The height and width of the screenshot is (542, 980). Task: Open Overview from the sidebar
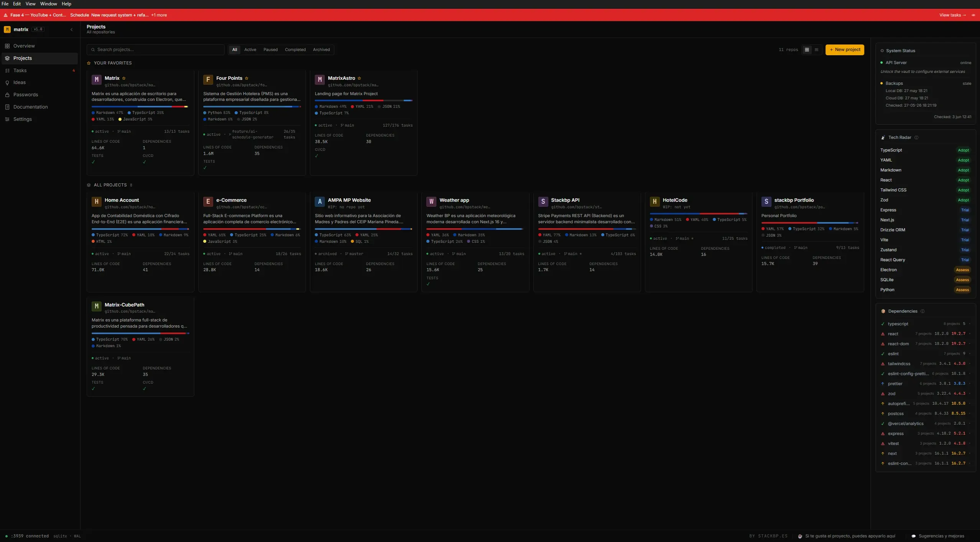pos(40,46)
